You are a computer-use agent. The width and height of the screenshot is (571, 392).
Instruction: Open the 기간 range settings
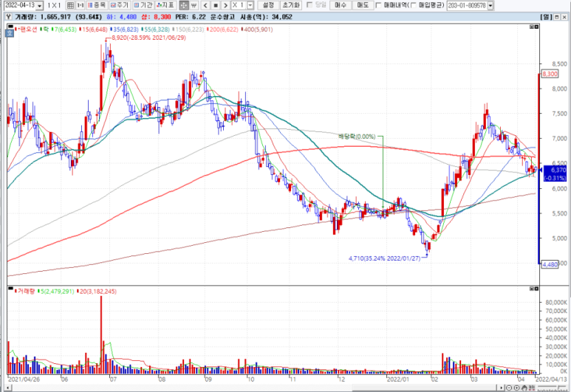pyautogui.click(x=143, y=5)
